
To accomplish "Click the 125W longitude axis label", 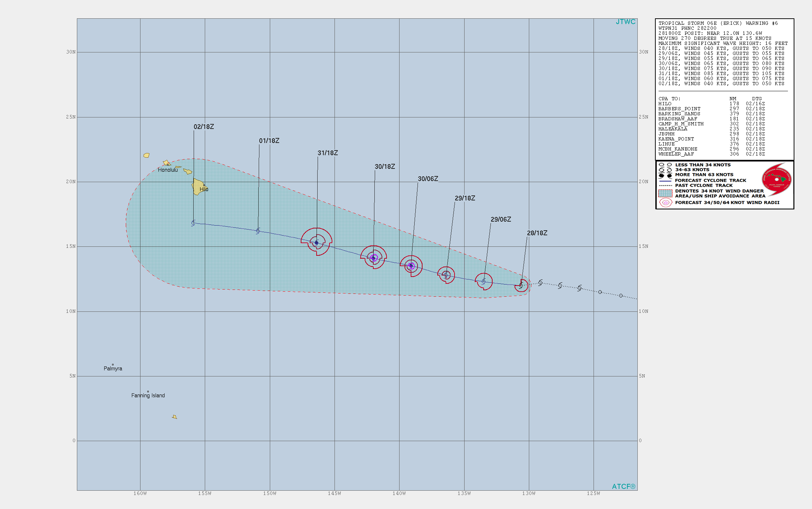I will (x=594, y=494).
